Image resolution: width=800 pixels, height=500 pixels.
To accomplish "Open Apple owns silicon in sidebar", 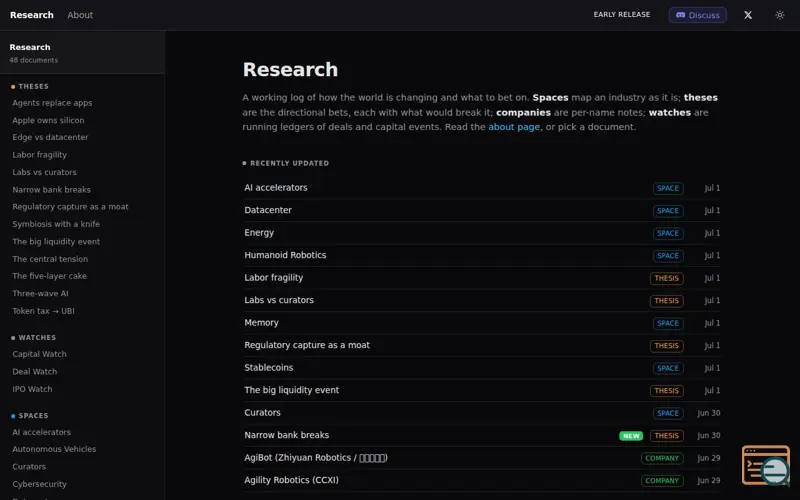I will (x=48, y=120).
